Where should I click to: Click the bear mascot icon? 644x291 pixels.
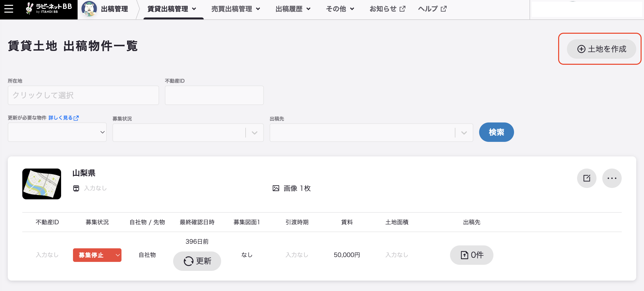(89, 9)
